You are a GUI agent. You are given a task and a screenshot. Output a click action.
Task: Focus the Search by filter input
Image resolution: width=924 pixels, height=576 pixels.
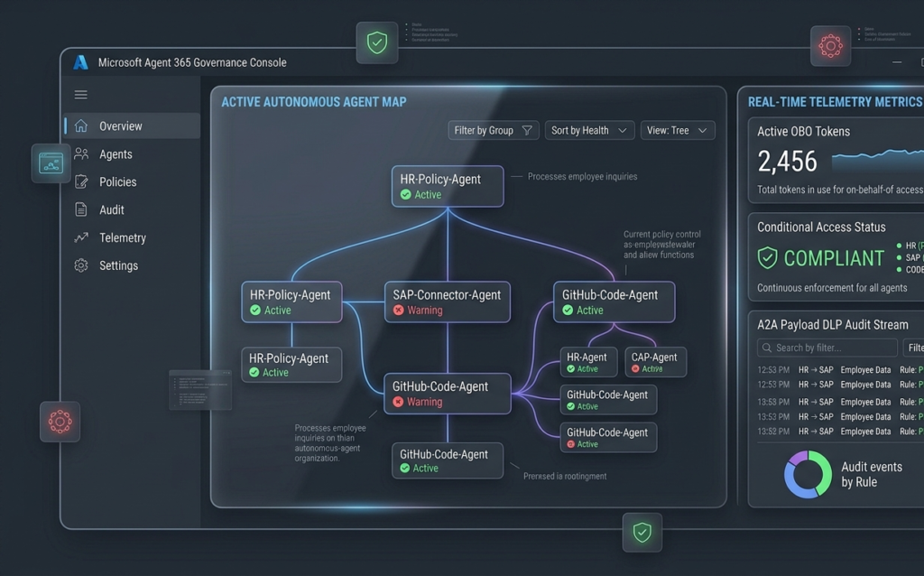(827, 348)
